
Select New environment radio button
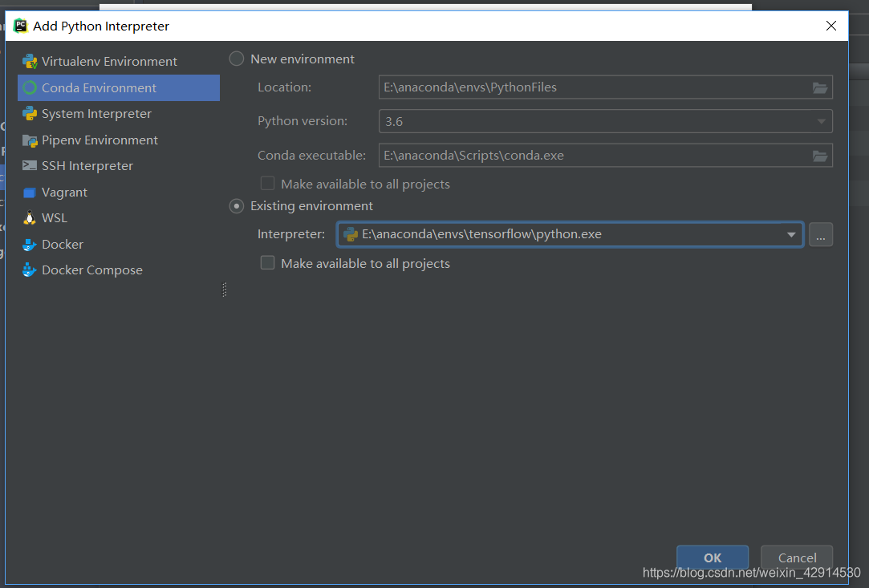(237, 59)
